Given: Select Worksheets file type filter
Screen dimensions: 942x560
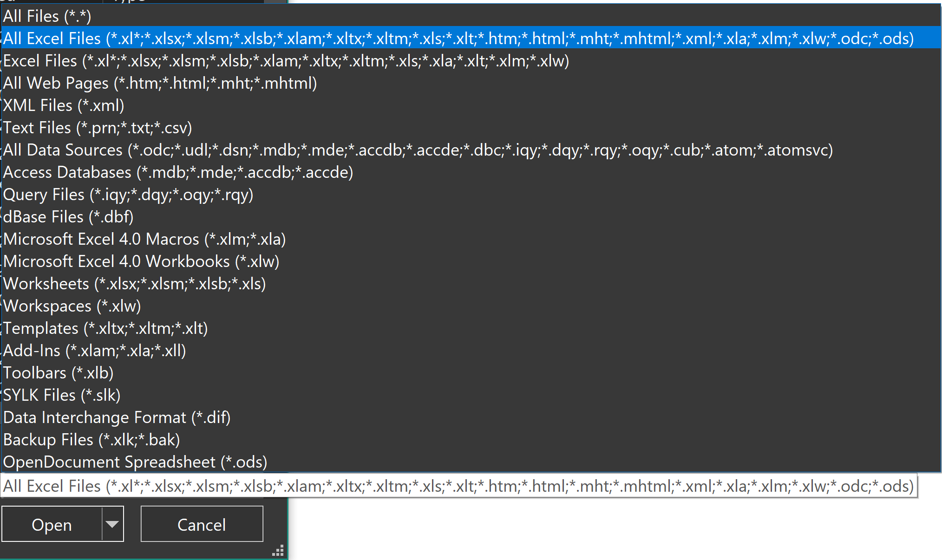Looking at the screenshot, I should 134,284.
